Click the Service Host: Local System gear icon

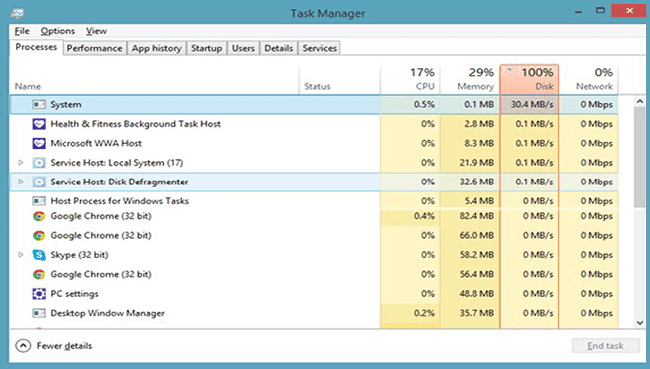39,163
